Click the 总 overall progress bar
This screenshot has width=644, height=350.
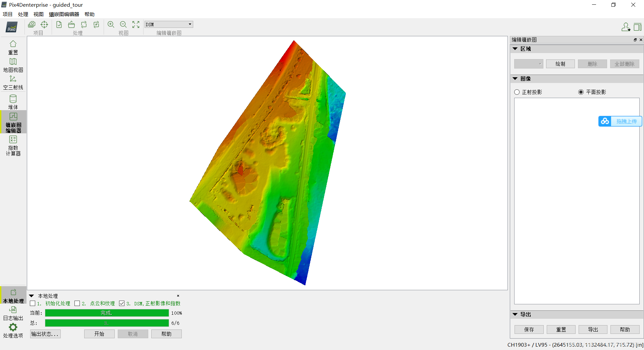[x=107, y=323]
